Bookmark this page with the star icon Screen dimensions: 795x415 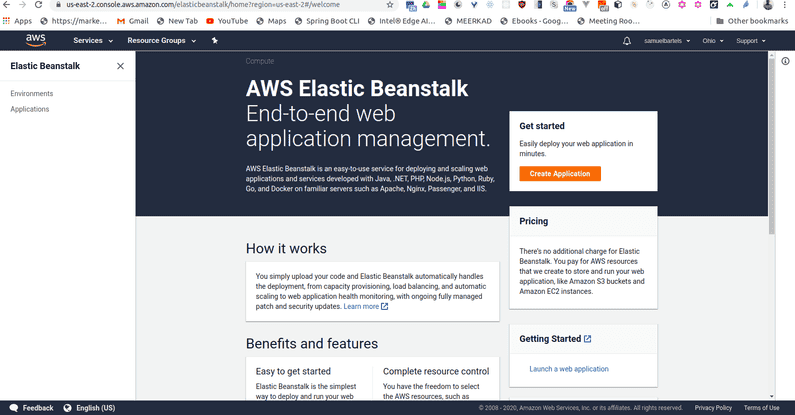coord(389,5)
